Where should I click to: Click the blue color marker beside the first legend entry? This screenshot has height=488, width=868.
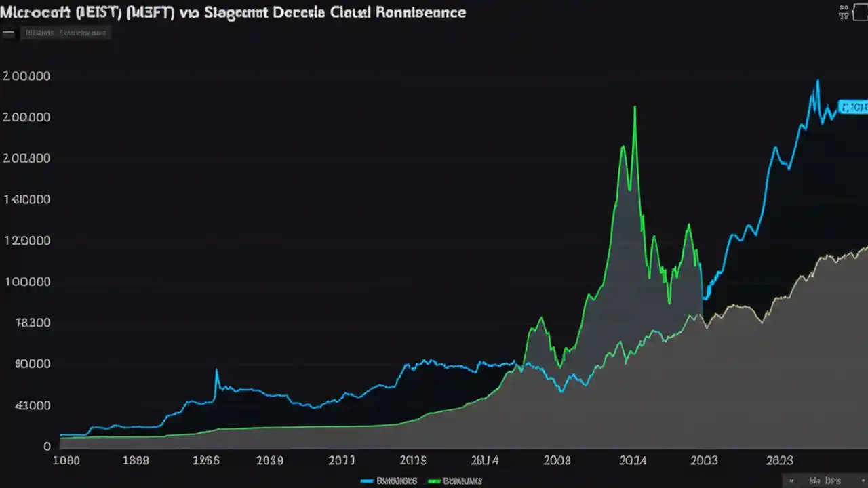coord(367,481)
